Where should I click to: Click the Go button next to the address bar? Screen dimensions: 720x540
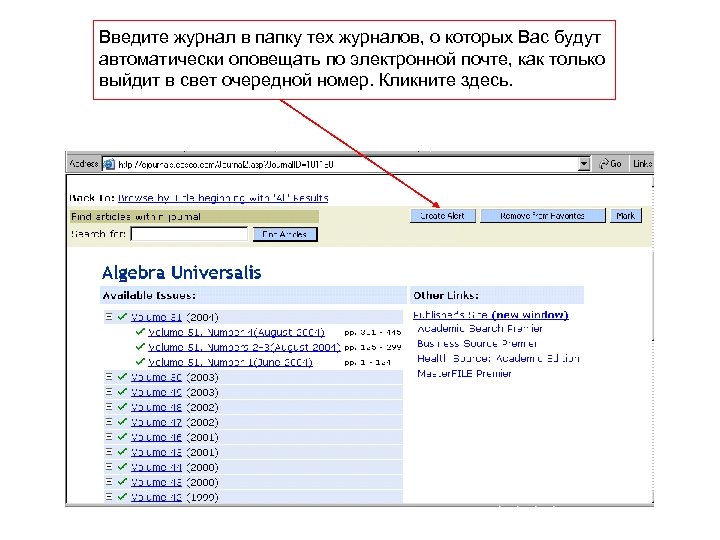coord(610,164)
